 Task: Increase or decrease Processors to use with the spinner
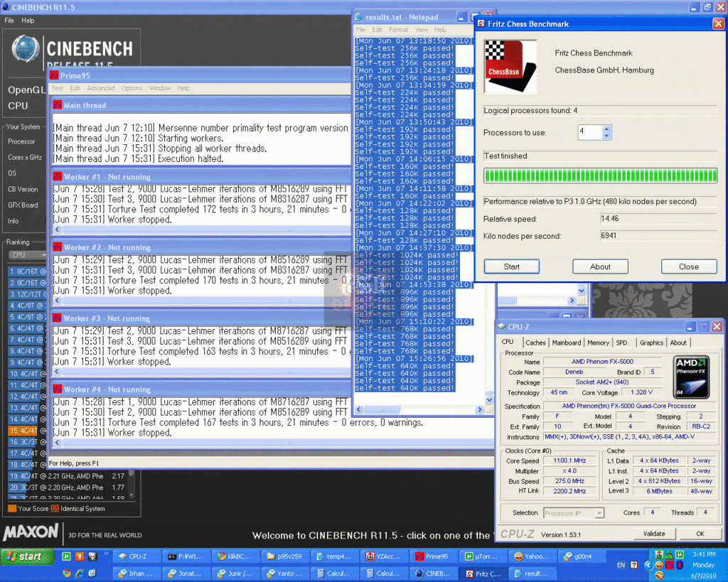pyautogui.click(x=606, y=132)
